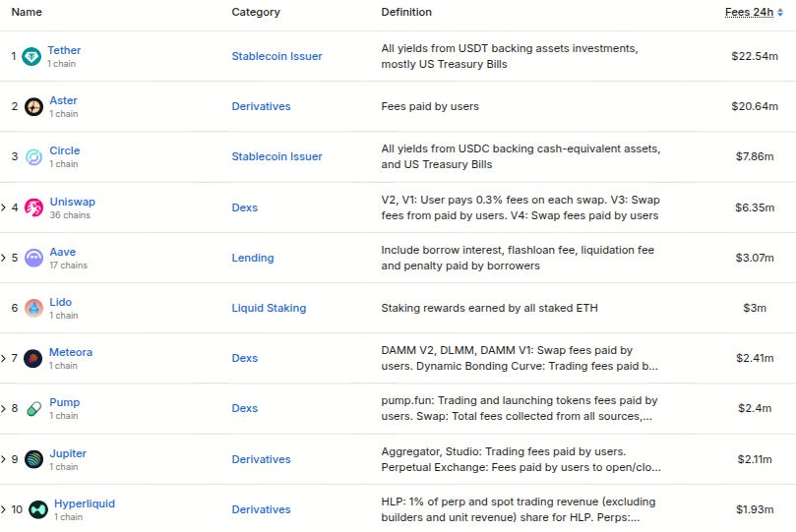Click Uniswap's '36 chains' label
Viewport: 796px width, 532px height.
coord(70,215)
